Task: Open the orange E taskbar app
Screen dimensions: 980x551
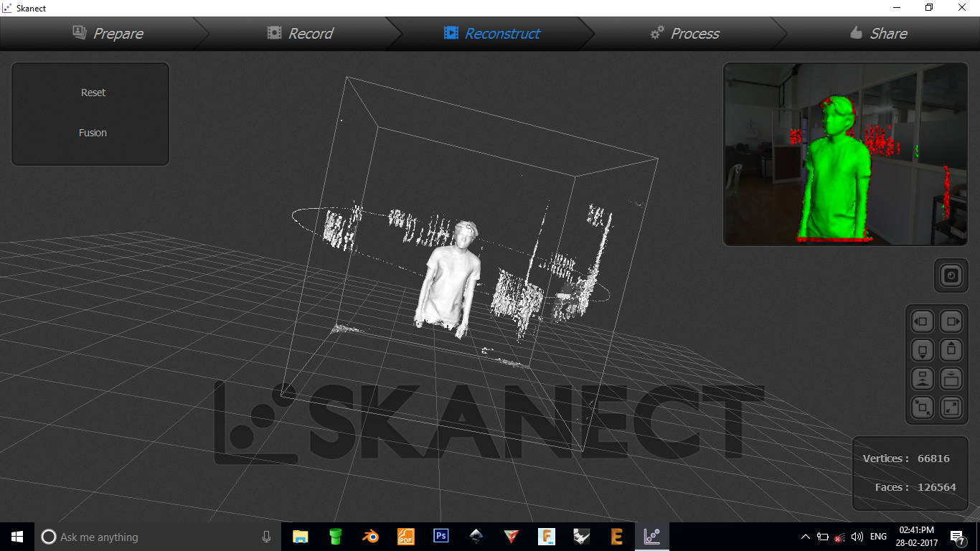Action: click(616, 537)
